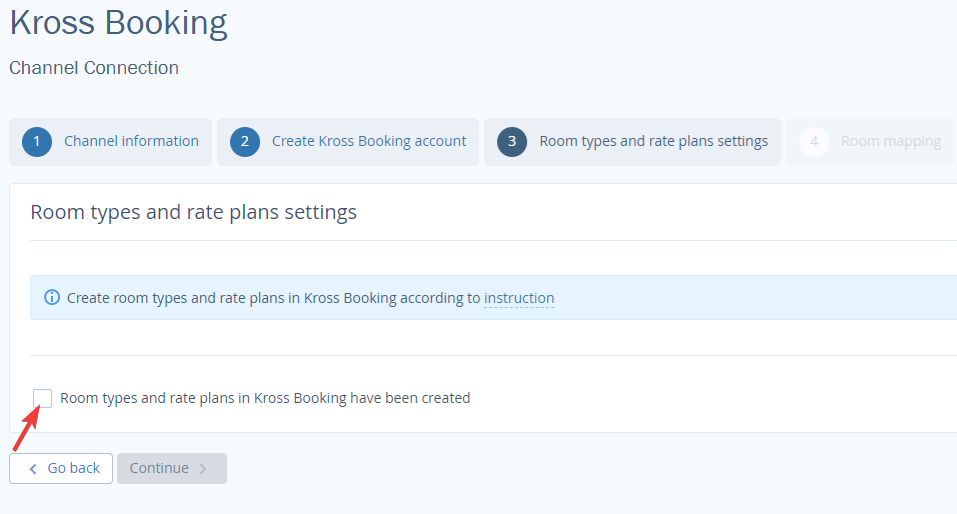Click the Continue button

(172, 468)
